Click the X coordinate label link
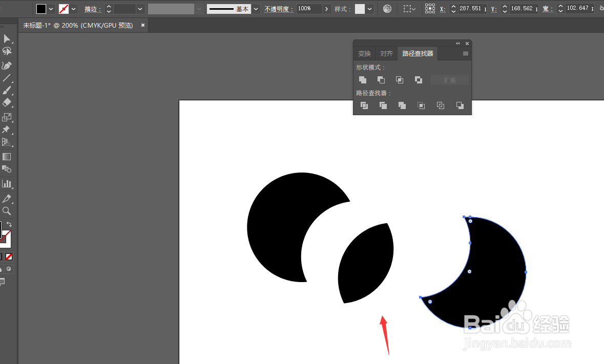 click(x=443, y=9)
